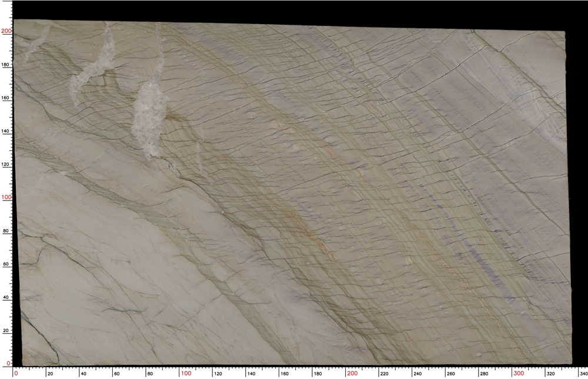Click the red 100 label on the bottom ruler
This screenshot has height=379, width=588.
186,373
